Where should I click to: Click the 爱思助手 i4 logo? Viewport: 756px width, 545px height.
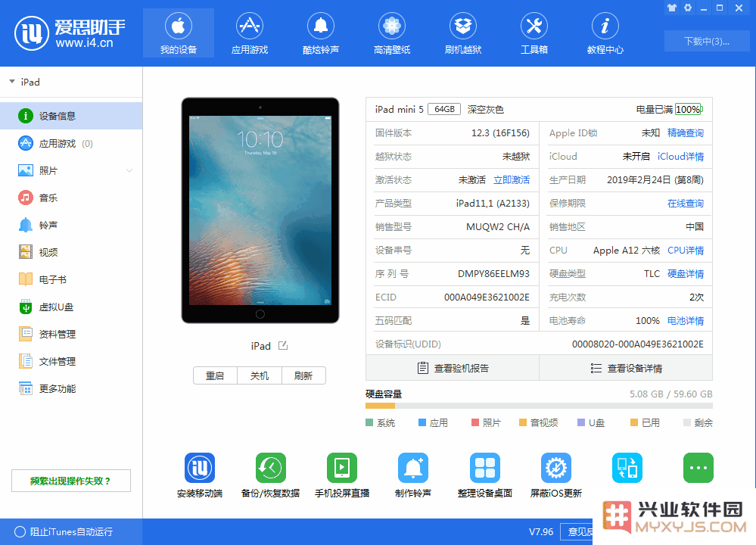70,33
